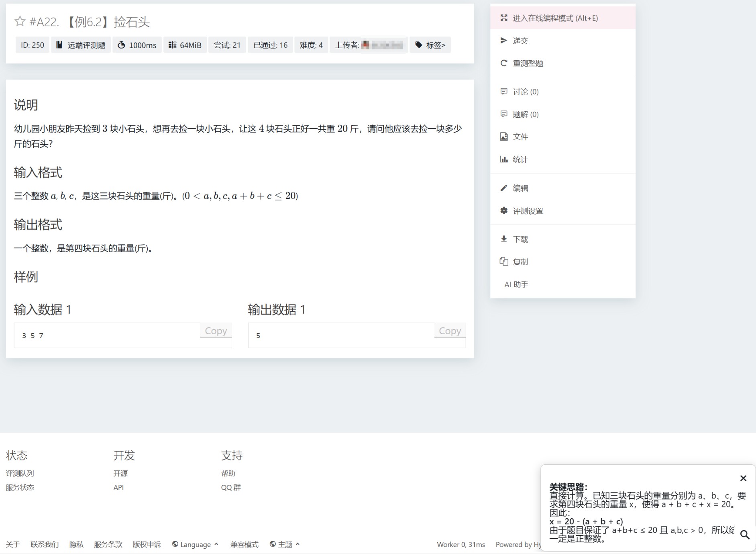756x554 pixels.
Task: Close the AI hint popup
Action: (x=743, y=478)
